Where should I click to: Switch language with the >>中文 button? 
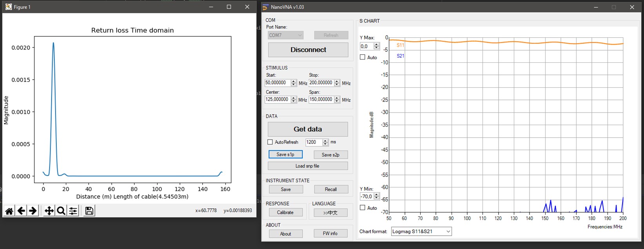(330, 213)
